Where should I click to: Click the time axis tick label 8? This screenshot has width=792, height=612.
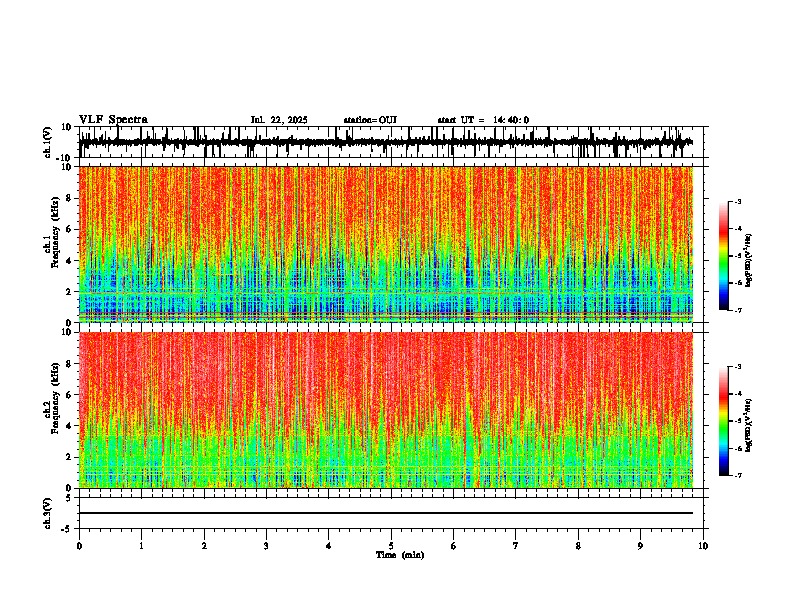pyautogui.click(x=578, y=546)
